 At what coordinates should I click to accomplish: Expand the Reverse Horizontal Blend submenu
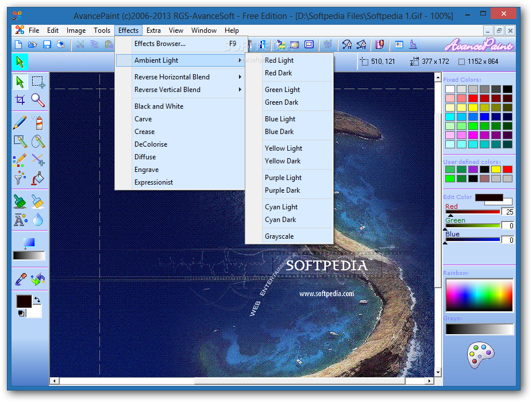(180, 77)
